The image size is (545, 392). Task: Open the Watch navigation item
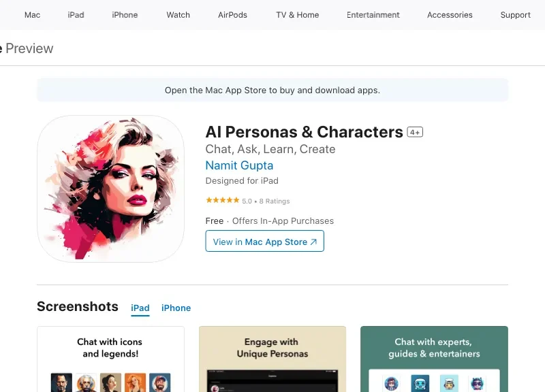tap(178, 15)
